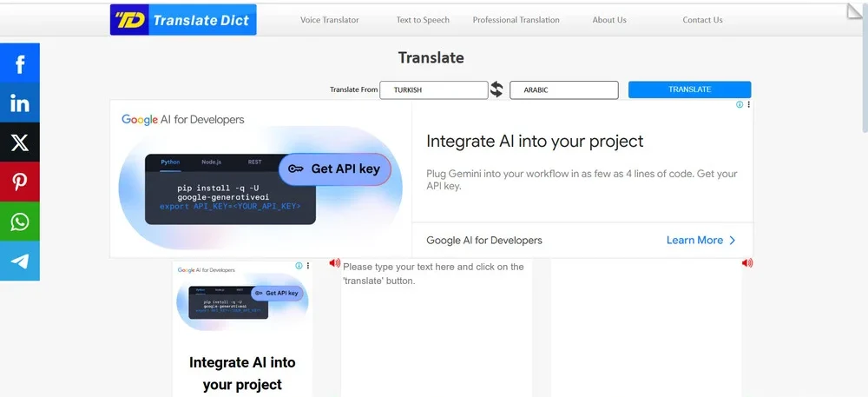Go to Contact Us page
This screenshot has height=397, width=868.
[x=702, y=20]
